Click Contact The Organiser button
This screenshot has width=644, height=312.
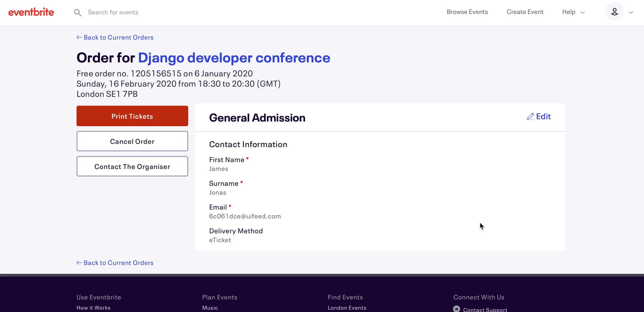(x=132, y=166)
